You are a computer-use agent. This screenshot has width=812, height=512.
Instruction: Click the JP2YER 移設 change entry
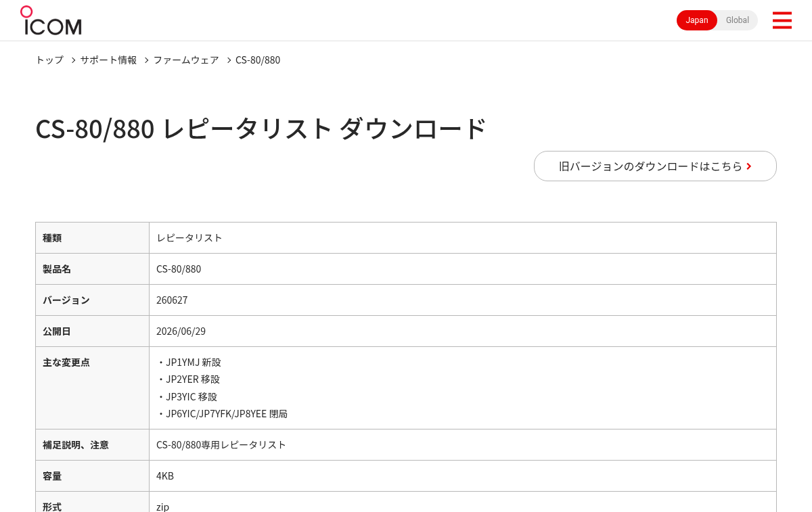(x=188, y=379)
